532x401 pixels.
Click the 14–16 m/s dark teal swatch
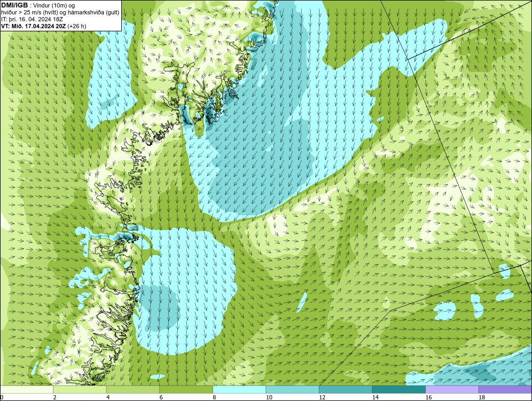pos(399,389)
